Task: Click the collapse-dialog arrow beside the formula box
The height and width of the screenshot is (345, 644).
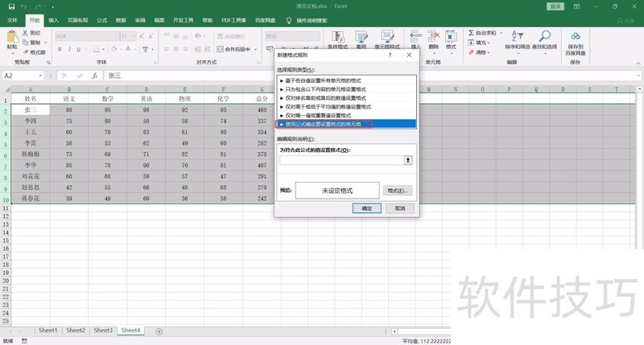Action: (x=408, y=160)
